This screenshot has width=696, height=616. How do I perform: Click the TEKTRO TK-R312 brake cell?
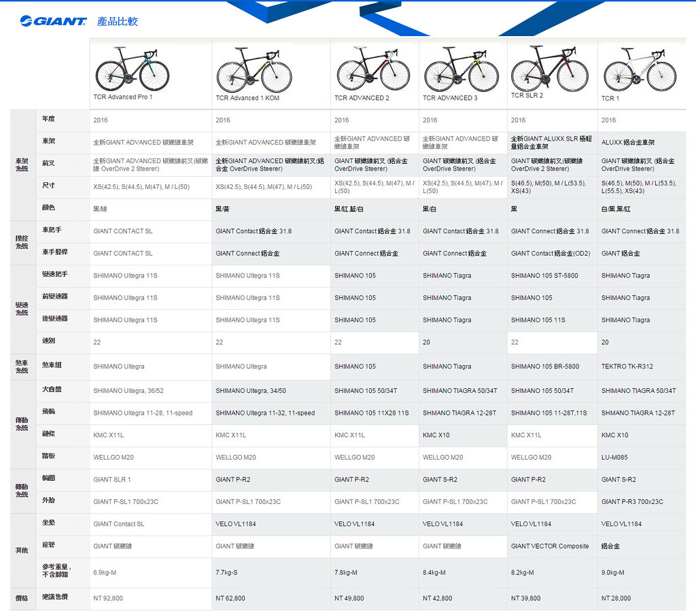pos(642,366)
